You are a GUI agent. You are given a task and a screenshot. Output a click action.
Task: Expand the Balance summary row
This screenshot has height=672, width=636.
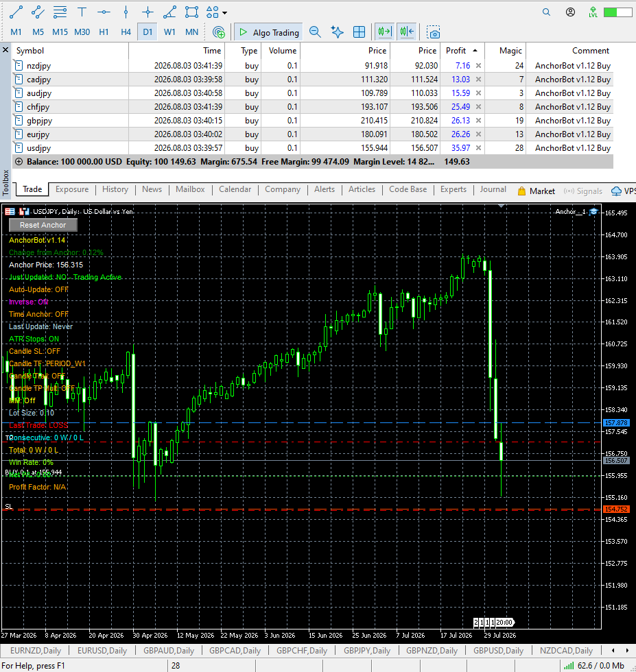click(x=19, y=162)
